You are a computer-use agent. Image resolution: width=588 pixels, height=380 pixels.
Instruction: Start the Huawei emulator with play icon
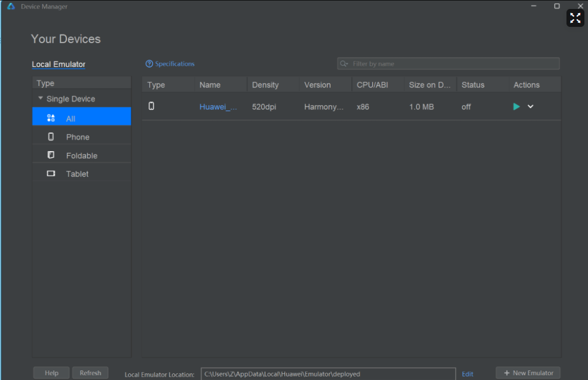(x=516, y=106)
